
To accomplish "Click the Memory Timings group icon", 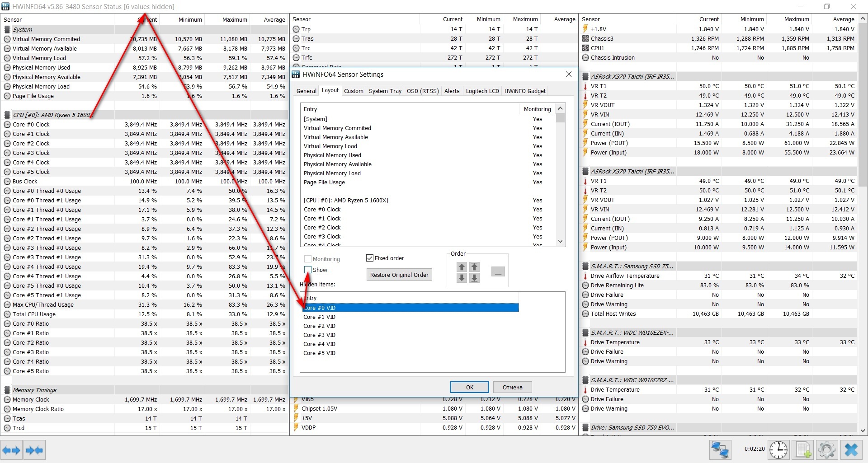I will coord(7,390).
